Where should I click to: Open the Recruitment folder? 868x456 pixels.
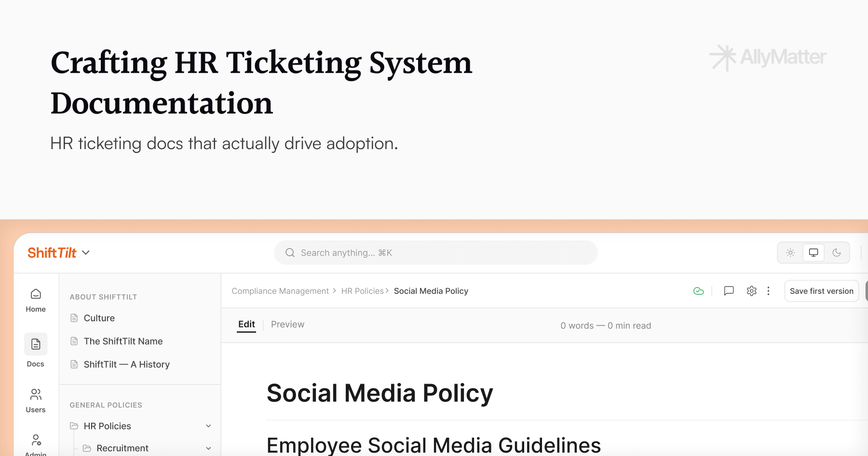pyautogui.click(x=122, y=448)
